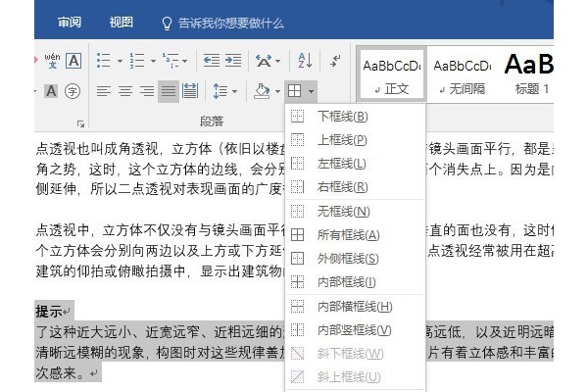Select 无框线(N) to remove borders
Image resolution: width=588 pixels, height=392 pixels.
pyautogui.click(x=355, y=212)
